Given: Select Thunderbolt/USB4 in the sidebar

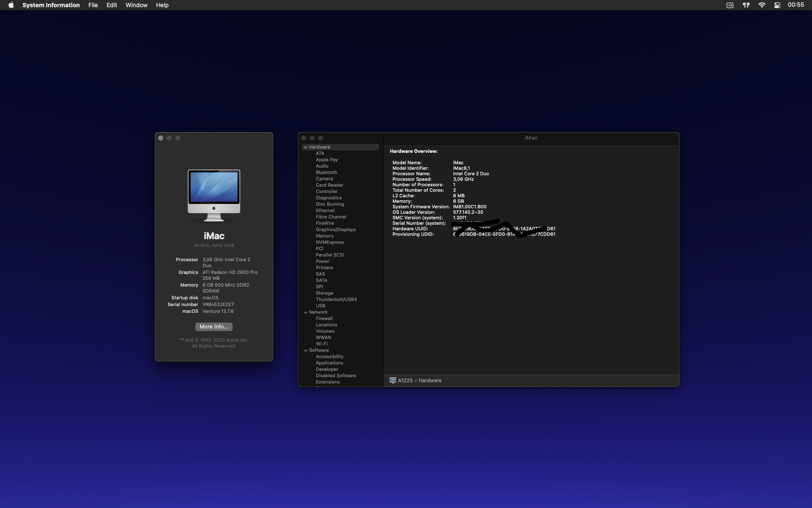Looking at the screenshot, I should 336,299.
